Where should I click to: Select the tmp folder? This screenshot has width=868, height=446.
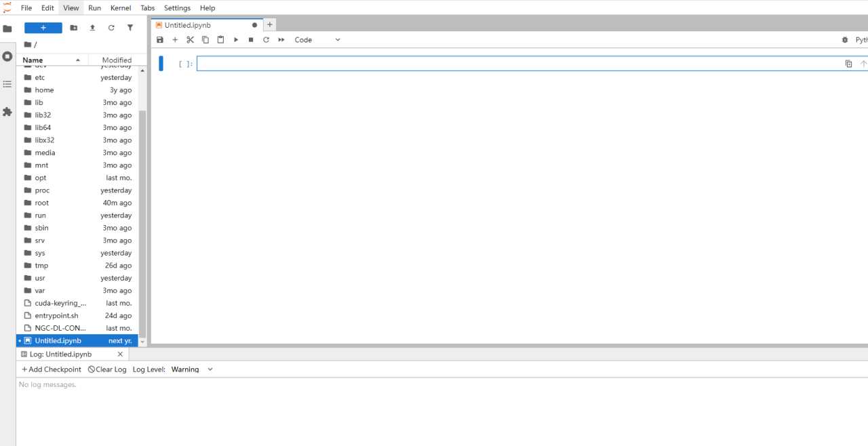click(x=77, y=266)
